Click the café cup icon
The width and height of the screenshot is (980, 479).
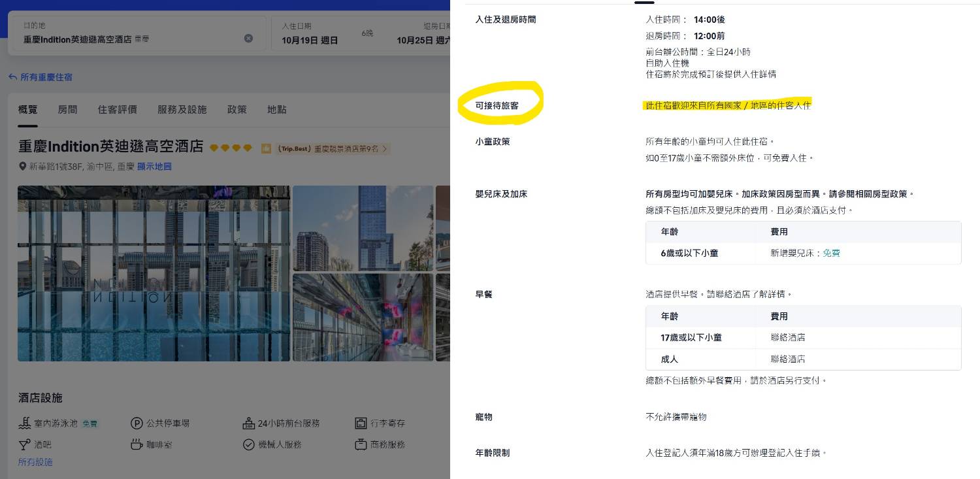click(x=137, y=444)
